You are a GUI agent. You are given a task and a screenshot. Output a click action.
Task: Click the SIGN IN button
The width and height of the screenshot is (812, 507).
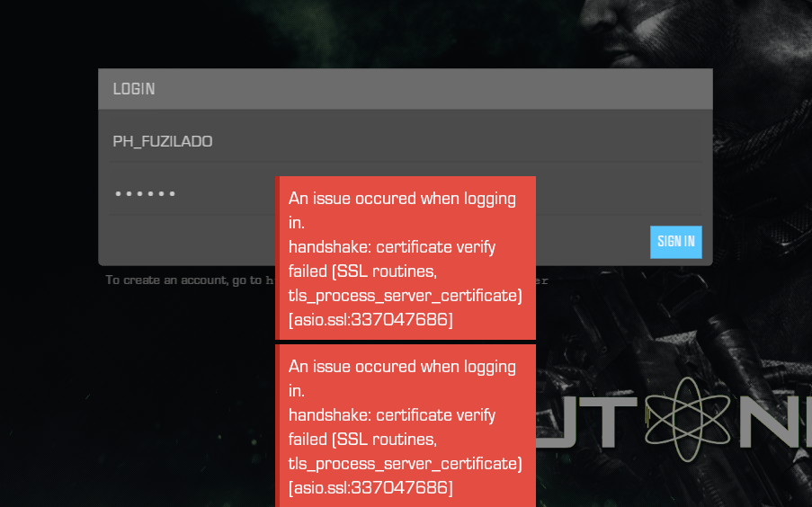676,242
